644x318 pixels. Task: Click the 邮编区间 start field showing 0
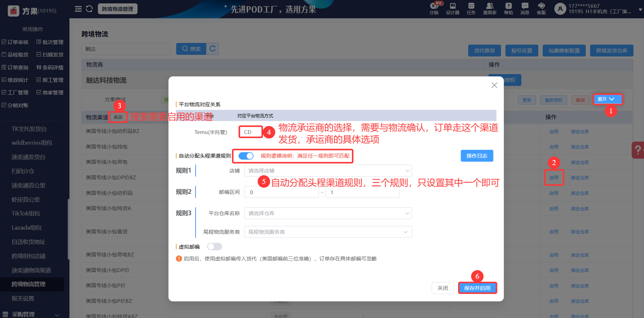[282, 192]
